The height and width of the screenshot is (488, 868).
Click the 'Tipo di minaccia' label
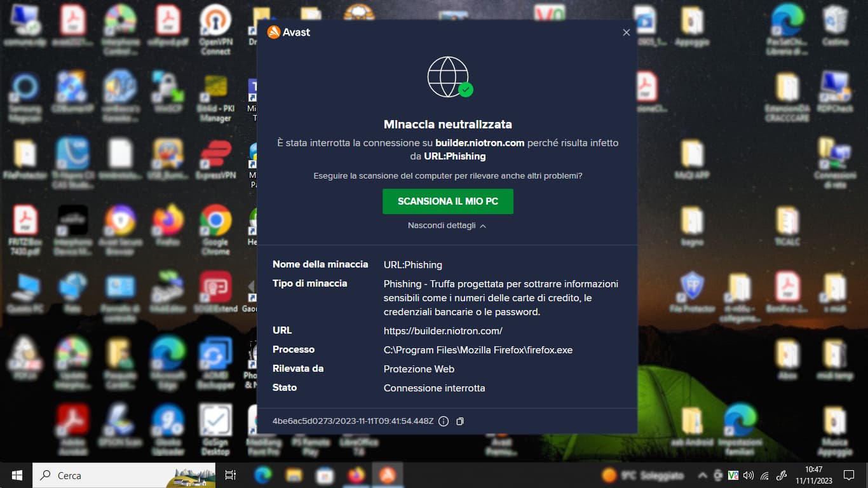pyautogui.click(x=309, y=283)
